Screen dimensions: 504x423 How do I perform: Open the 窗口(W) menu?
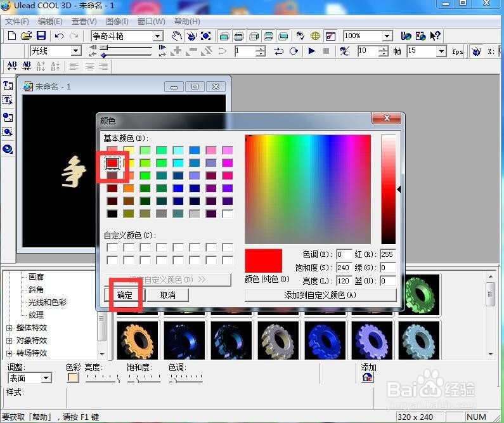point(152,22)
